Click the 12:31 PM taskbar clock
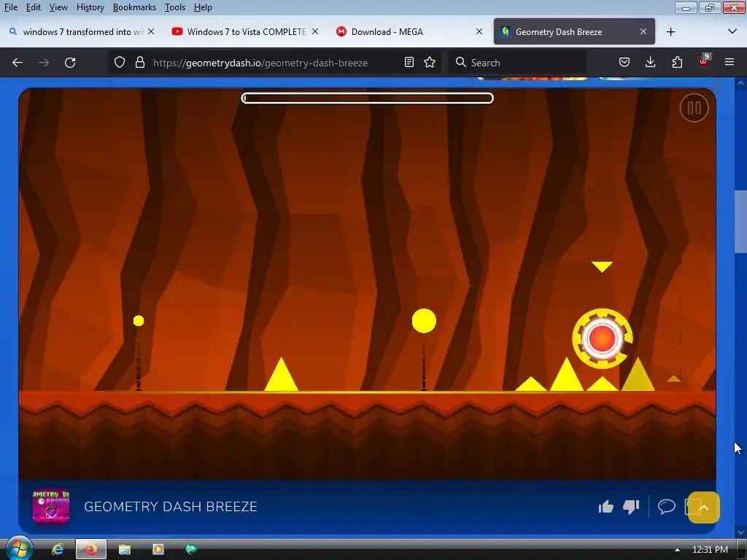This screenshot has height=560, width=747. click(710, 550)
